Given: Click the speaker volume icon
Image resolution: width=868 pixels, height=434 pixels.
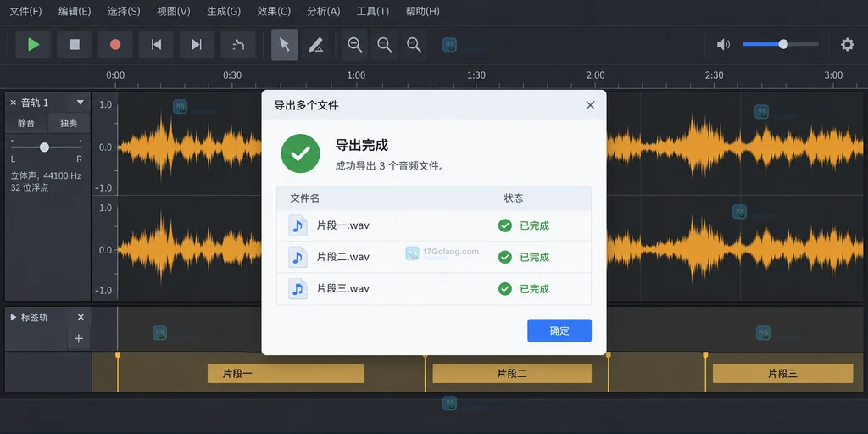Looking at the screenshot, I should [723, 45].
